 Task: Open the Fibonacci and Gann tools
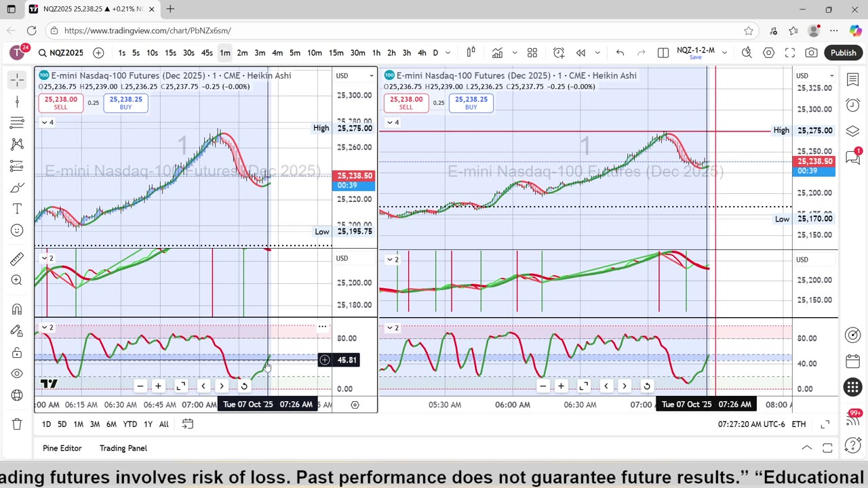17,123
